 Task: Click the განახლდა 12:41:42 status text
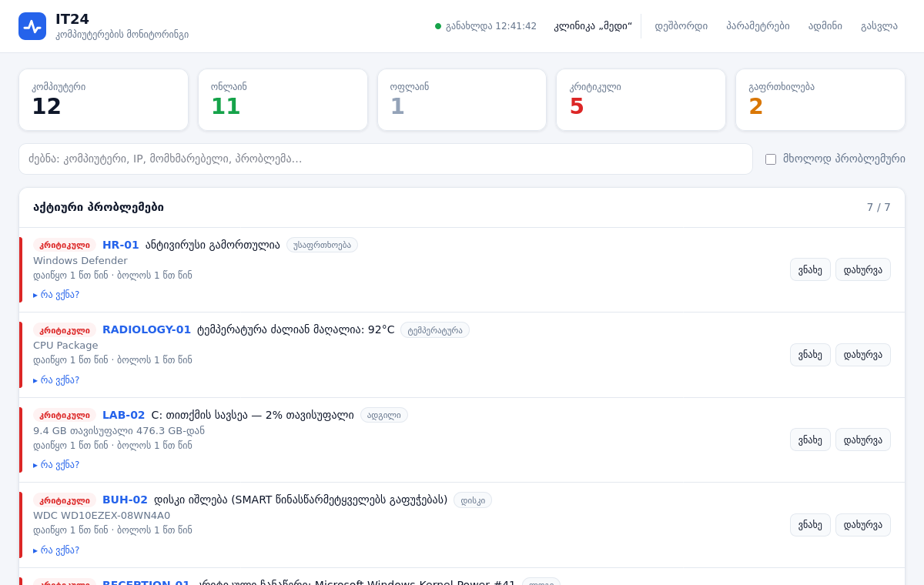tap(491, 26)
